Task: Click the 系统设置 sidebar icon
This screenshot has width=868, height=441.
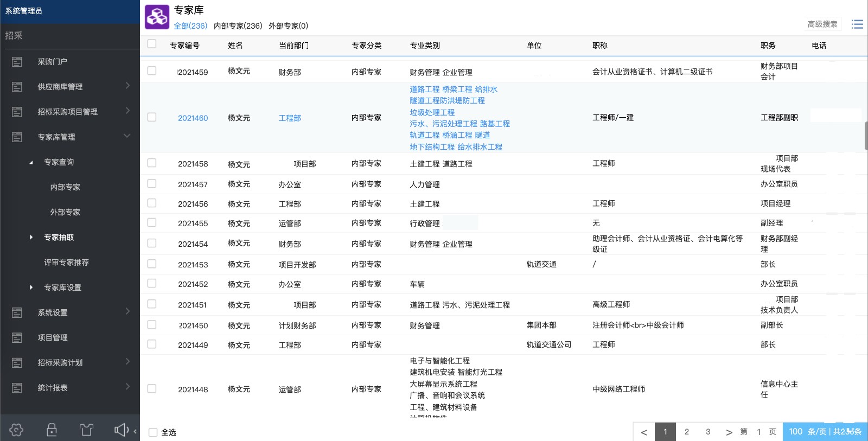Action: tap(17, 312)
